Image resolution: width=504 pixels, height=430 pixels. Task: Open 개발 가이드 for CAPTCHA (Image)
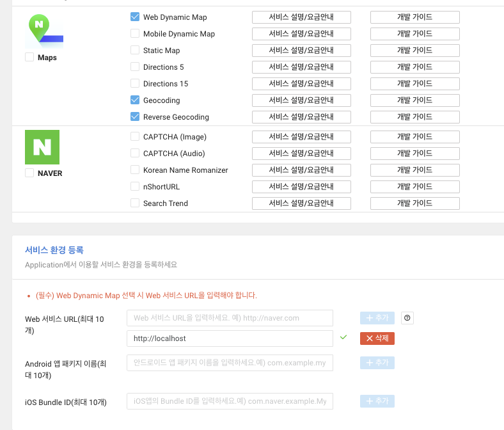[x=414, y=137]
